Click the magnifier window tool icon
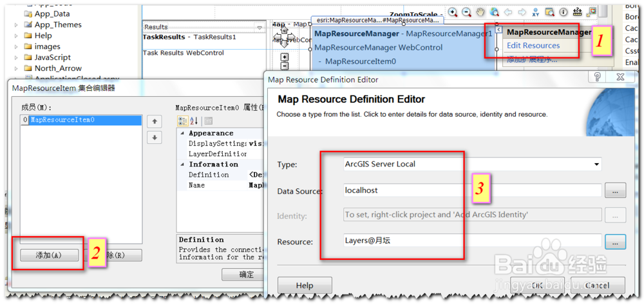Screen dimensions: 644x307 pos(549,12)
